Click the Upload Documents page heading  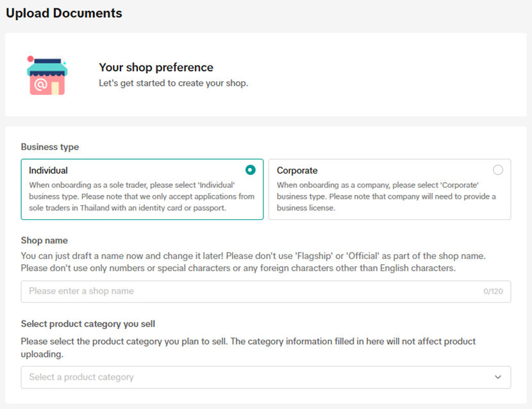click(64, 13)
